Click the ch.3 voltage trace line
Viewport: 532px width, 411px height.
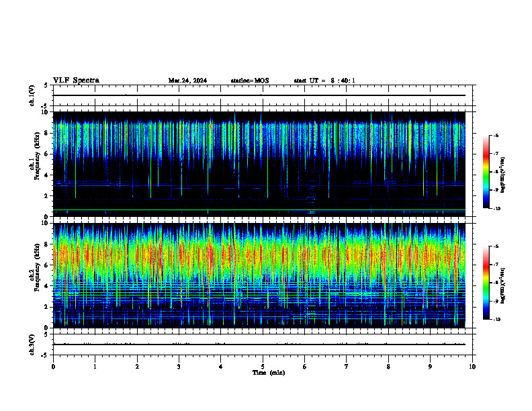click(x=259, y=345)
